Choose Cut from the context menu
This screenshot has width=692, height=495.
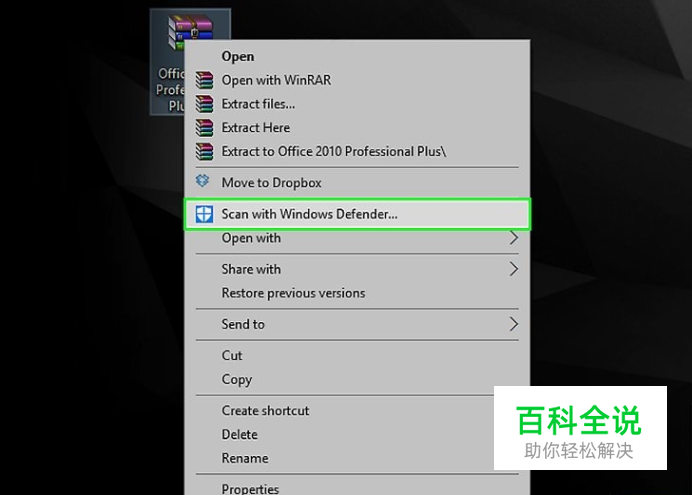[x=357, y=356]
